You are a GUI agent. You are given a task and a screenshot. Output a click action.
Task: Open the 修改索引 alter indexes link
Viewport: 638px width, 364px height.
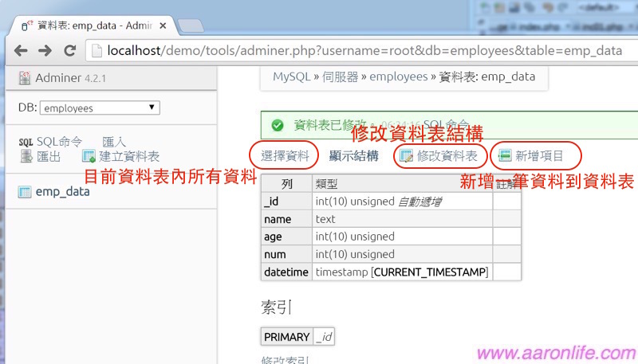pos(286,360)
